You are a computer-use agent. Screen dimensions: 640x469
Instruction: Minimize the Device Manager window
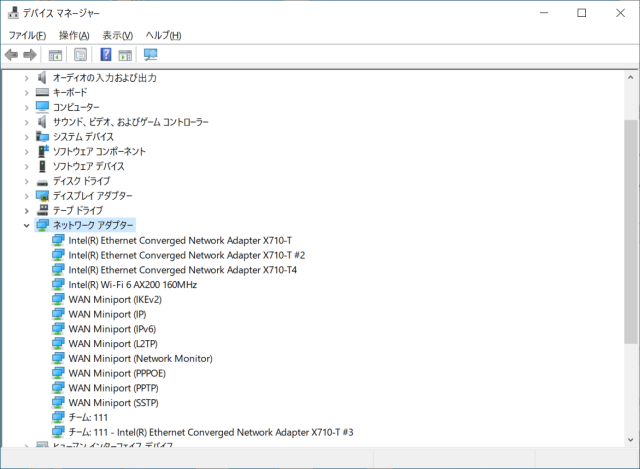[544, 13]
